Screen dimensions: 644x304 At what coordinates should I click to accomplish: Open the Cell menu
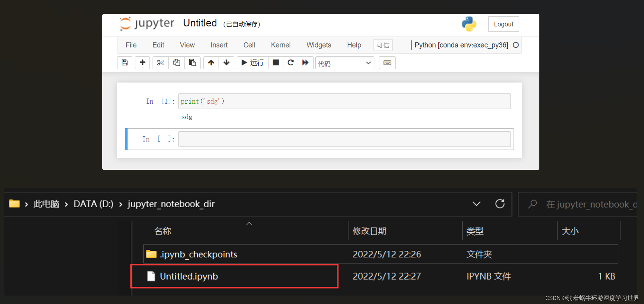[x=249, y=45]
